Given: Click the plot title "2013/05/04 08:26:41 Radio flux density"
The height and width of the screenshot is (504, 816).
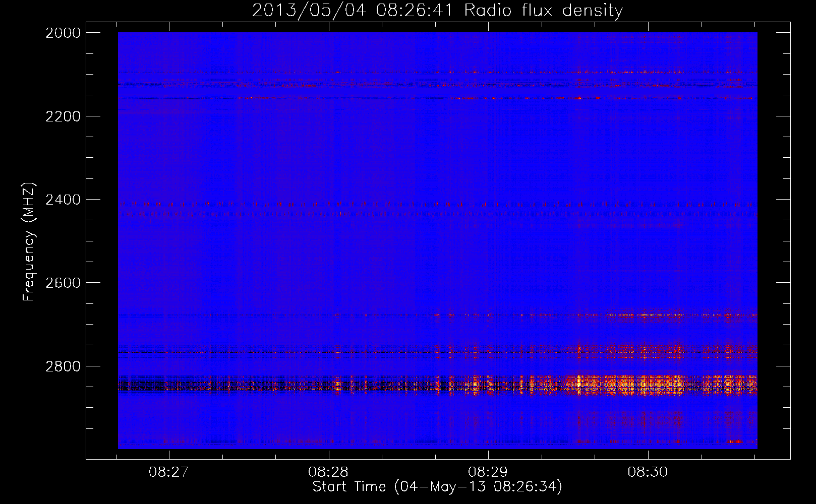Looking at the screenshot, I should coord(437,10).
